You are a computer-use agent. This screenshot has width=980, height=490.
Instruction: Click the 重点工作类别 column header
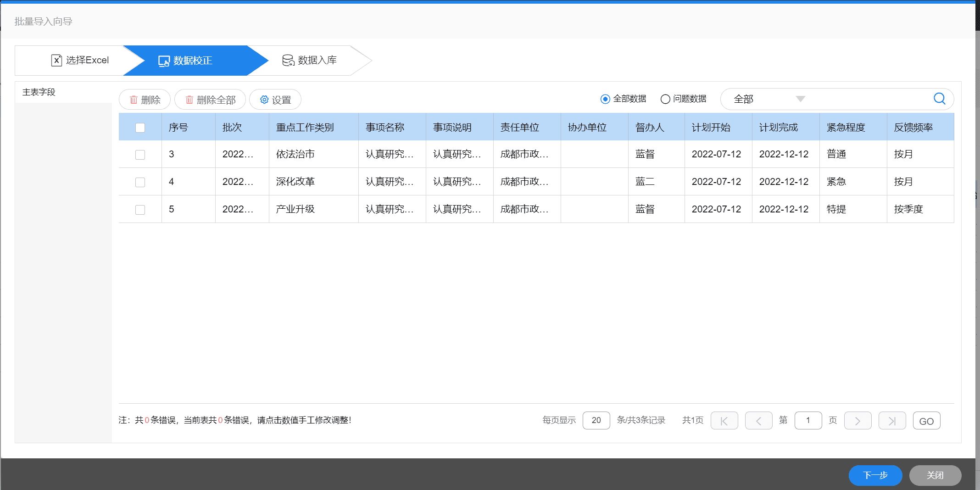[x=314, y=127]
